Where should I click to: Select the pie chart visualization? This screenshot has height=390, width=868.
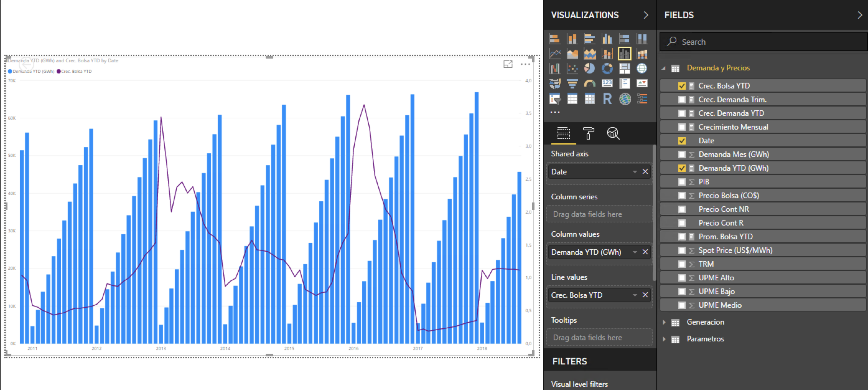pyautogui.click(x=589, y=69)
